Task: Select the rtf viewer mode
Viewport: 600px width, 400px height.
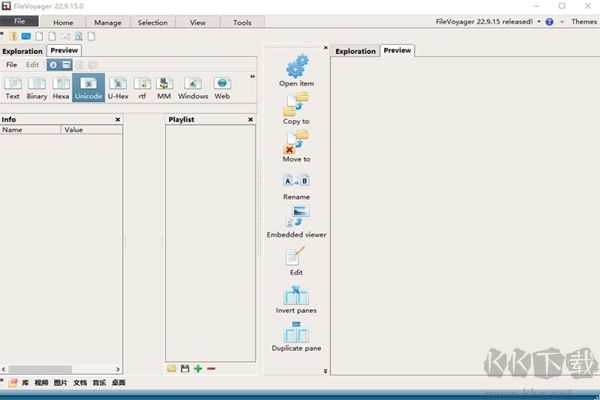Action: (142, 88)
